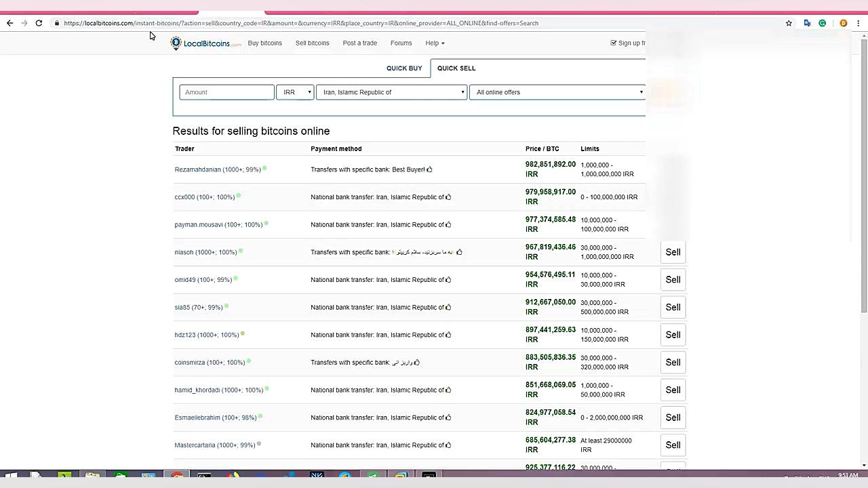View coinsmirza's profile
The image size is (868, 488).
[210, 363]
